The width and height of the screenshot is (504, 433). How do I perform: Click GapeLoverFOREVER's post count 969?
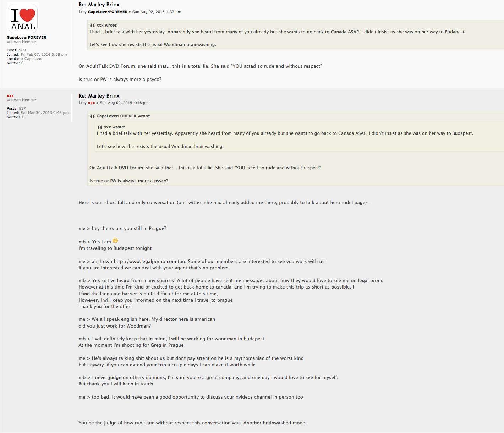tap(22, 50)
